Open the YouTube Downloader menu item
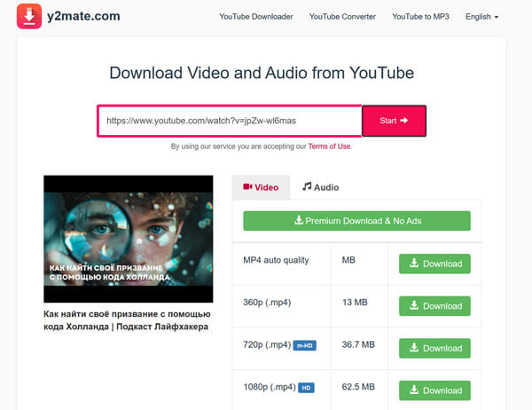Image resolution: width=532 pixels, height=410 pixels. point(256,17)
